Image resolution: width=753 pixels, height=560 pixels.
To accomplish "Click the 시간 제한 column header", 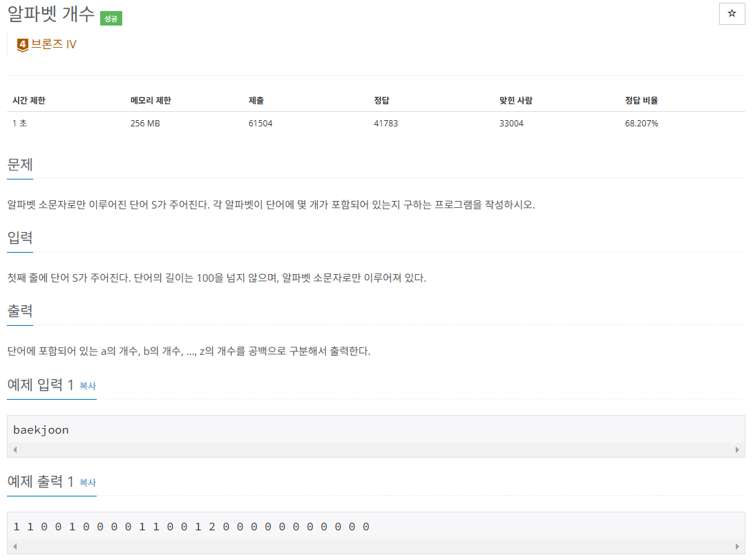I will pos(29,100).
